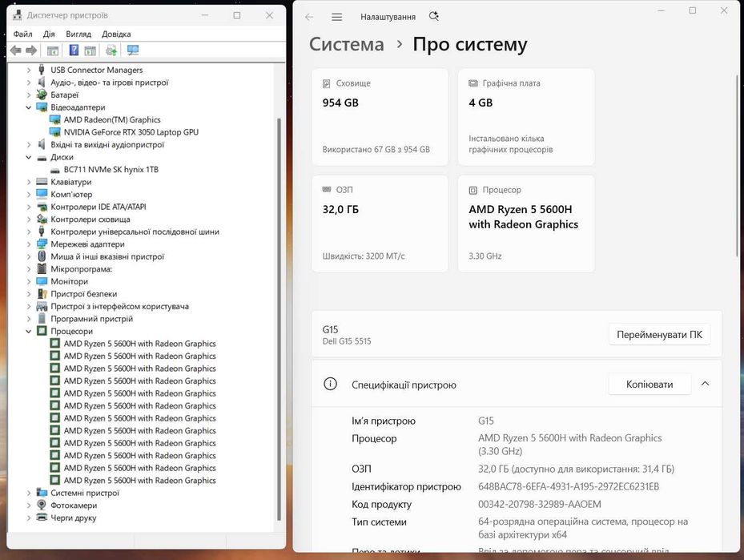Open the Довідка menu
Image resolution: width=744 pixels, height=560 pixels.
(116, 34)
